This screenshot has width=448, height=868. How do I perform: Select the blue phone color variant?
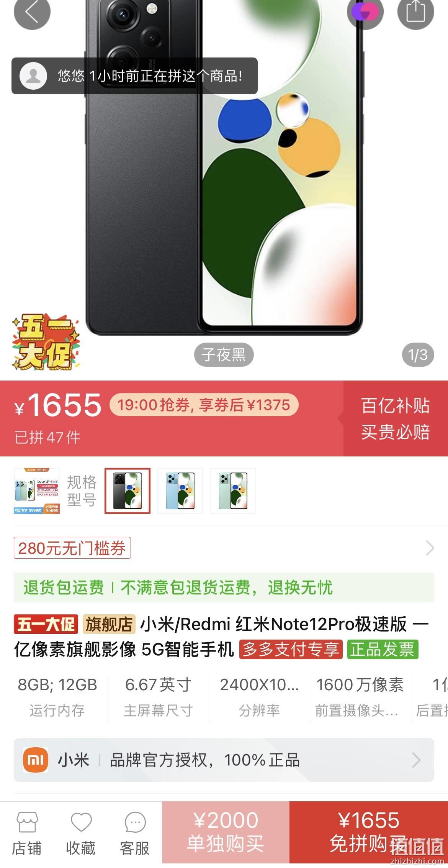coord(180,491)
